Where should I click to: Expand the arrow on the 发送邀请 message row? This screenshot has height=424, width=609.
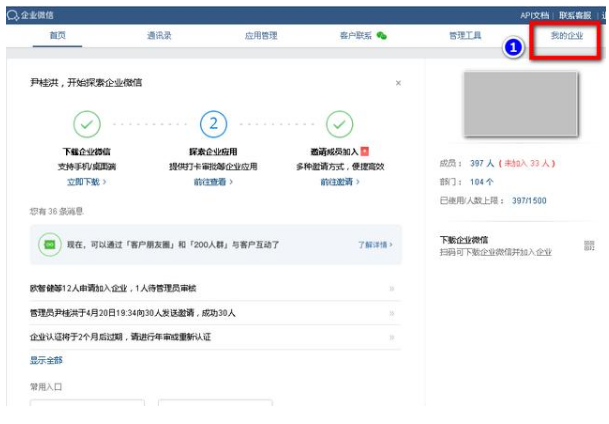392,313
